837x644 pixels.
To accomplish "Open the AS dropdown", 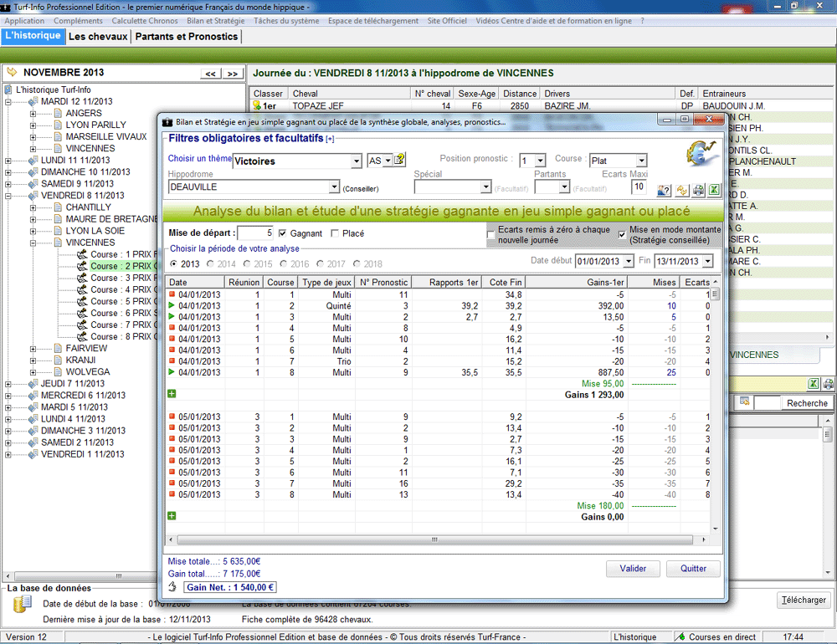I will coord(388,160).
